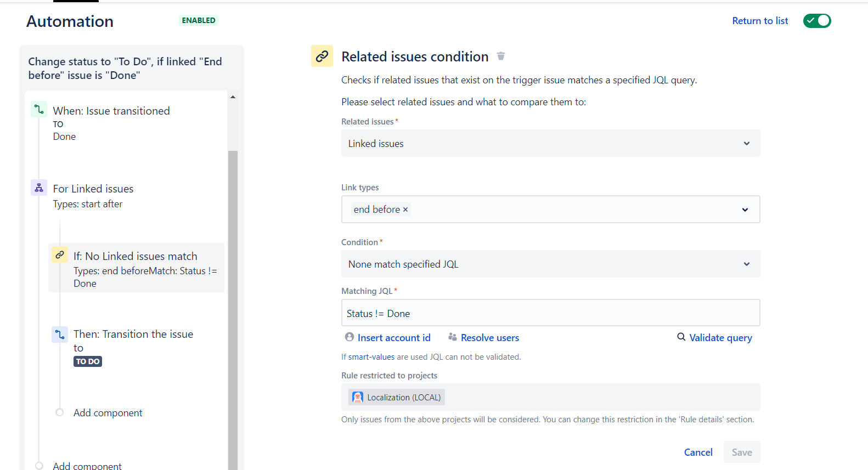Disable the automation rule toggle

click(x=817, y=21)
